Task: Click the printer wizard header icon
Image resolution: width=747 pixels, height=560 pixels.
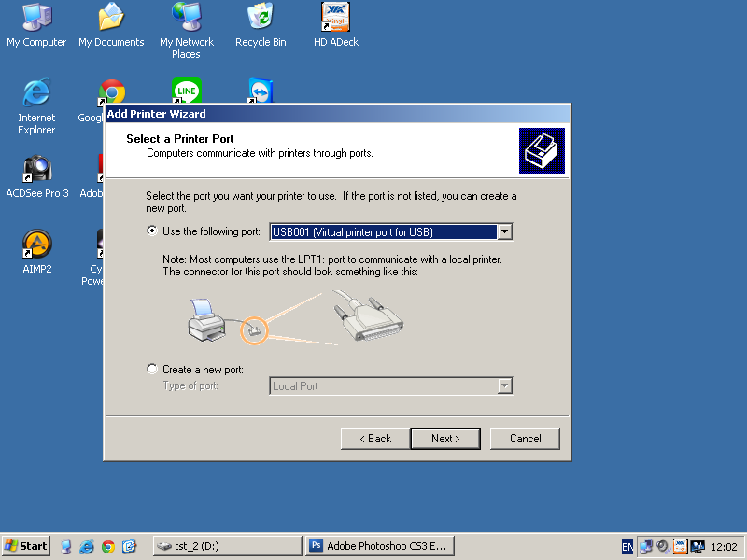Action: pos(542,150)
